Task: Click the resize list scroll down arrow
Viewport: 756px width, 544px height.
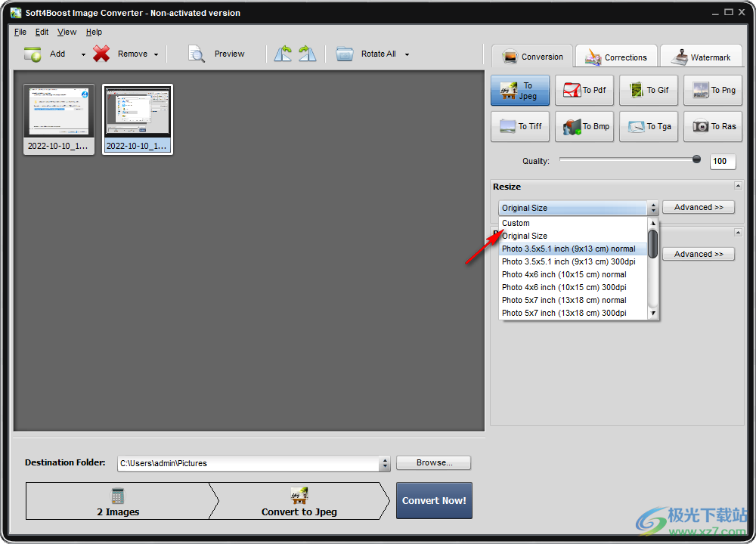Action: click(653, 314)
